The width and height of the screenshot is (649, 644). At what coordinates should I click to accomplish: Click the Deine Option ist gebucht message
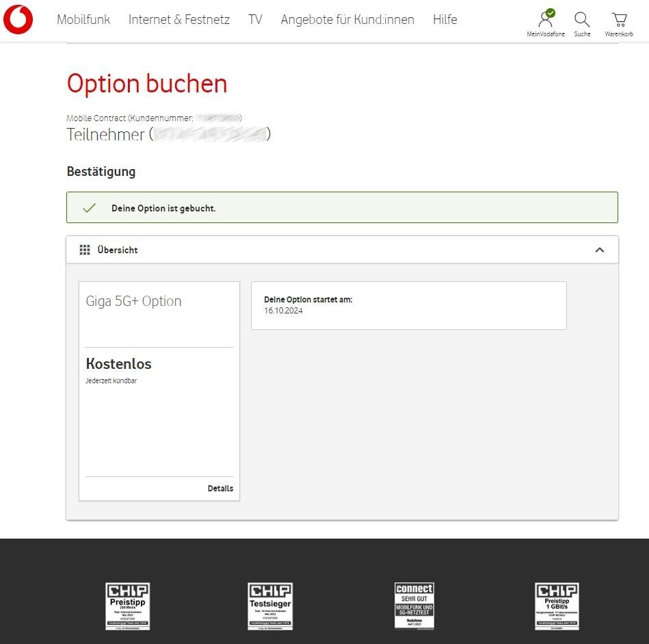click(x=163, y=208)
